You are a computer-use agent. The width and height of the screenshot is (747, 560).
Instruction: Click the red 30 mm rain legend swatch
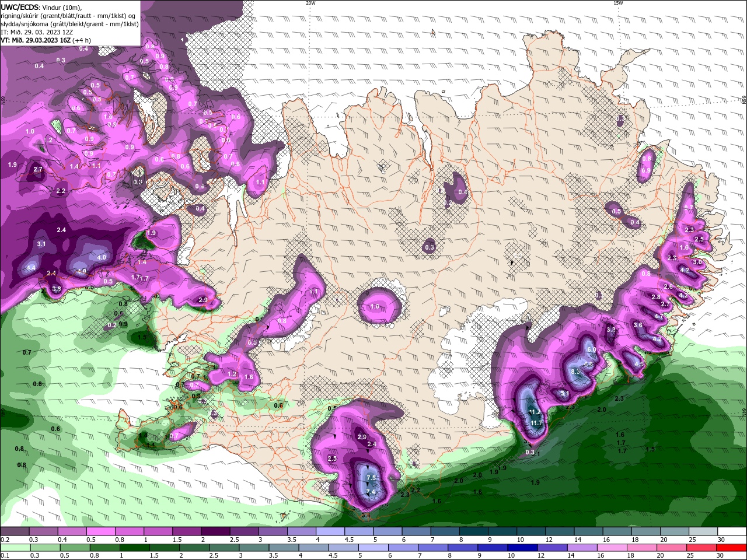coord(731,548)
